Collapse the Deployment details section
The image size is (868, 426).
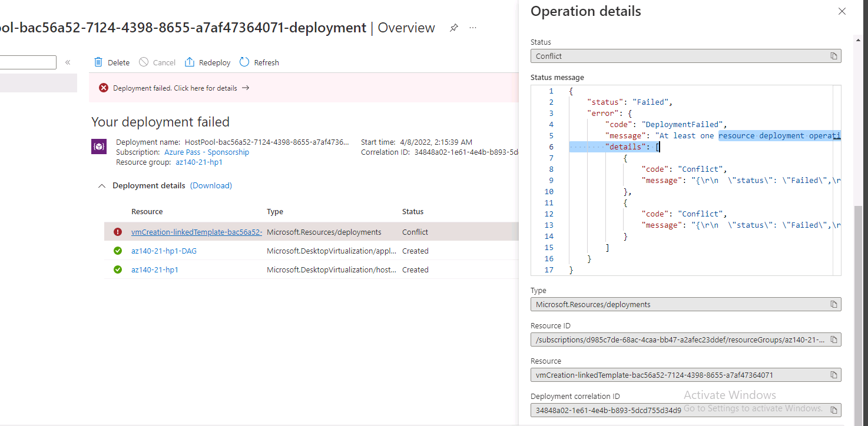tap(102, 185)
